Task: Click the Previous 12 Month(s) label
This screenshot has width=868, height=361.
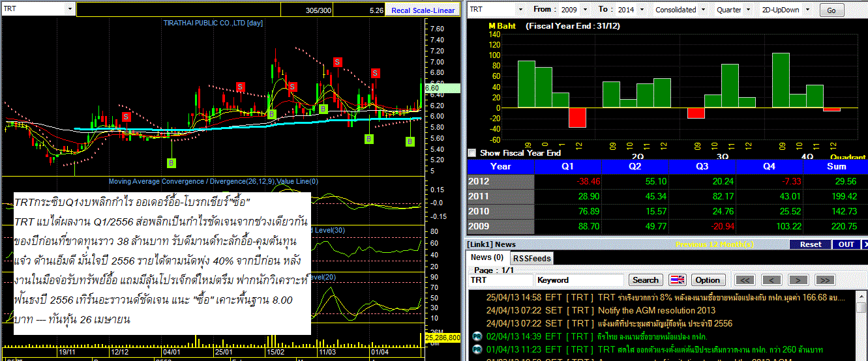Action: coord(715,244)
